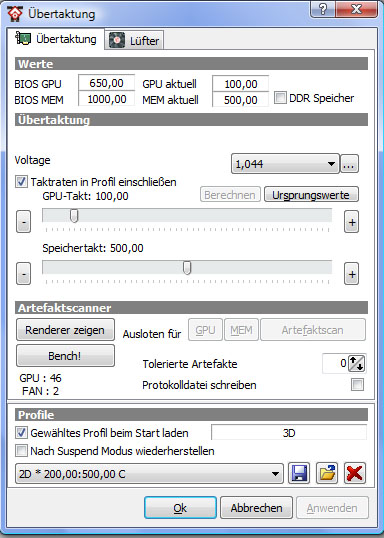This screenshot has height=538, width=384.
Task: Click the BIOS GPU field showing 650,00
Action: click(106, 83)
